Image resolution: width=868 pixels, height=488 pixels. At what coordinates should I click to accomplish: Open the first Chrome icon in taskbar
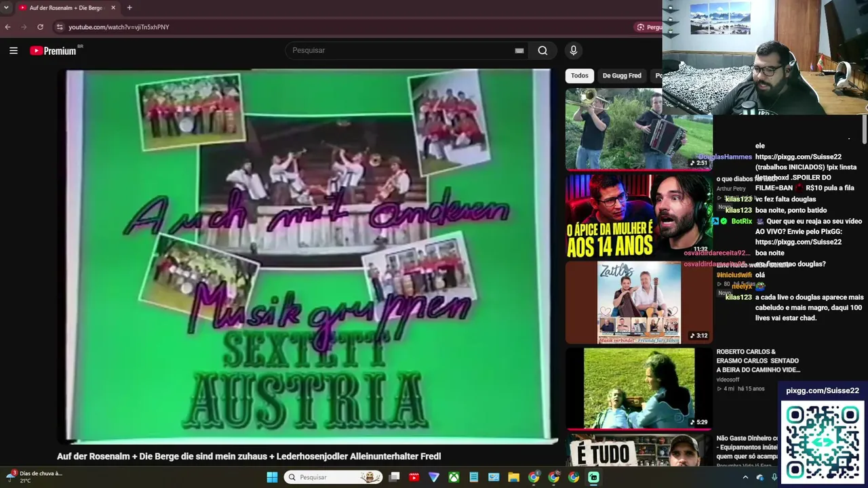click(x=534, y=477)
